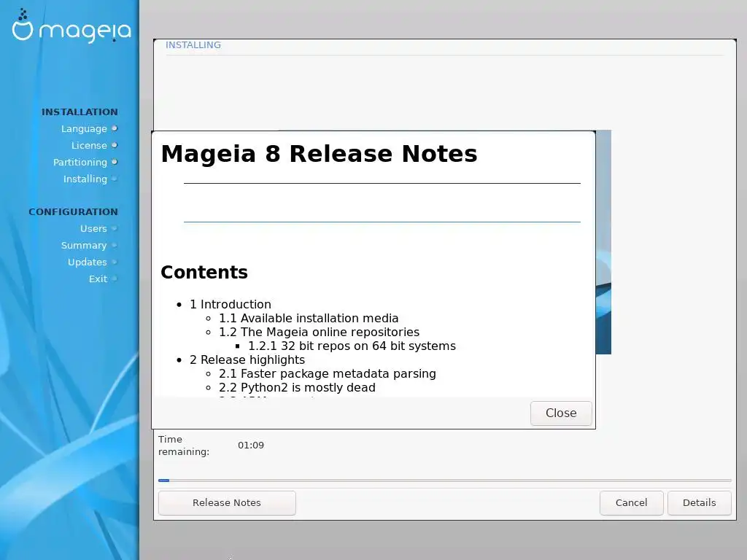Click the slideshow image behind the dialog

coord(603,242)
